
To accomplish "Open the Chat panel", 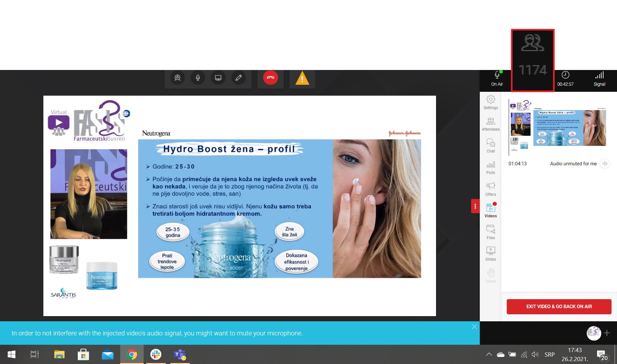I will (x=491, y=146).
